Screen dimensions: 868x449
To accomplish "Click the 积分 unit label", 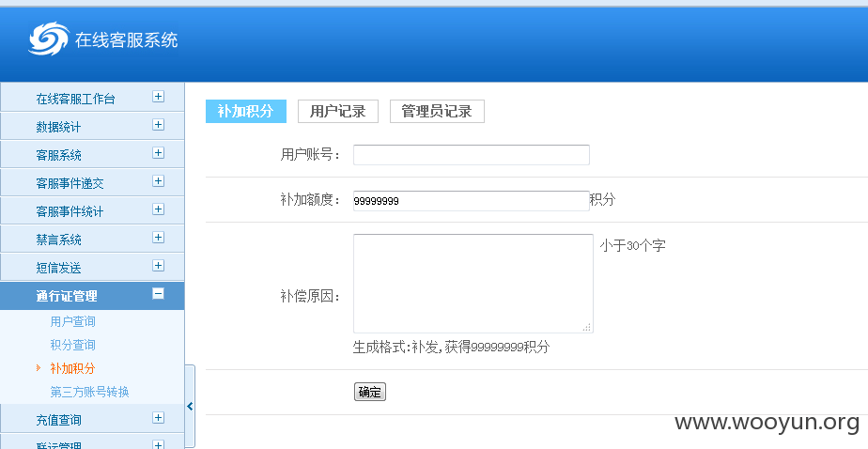I will tap(602, 199).
